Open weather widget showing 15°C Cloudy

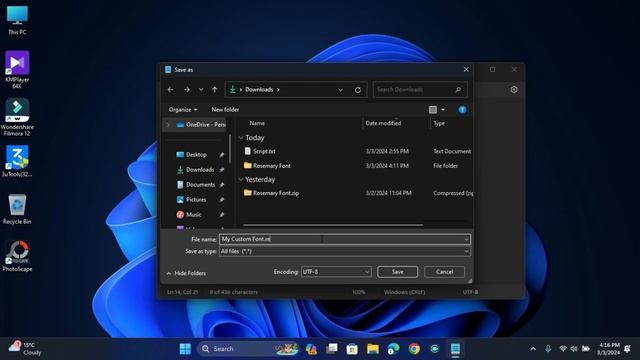[25, 349]
